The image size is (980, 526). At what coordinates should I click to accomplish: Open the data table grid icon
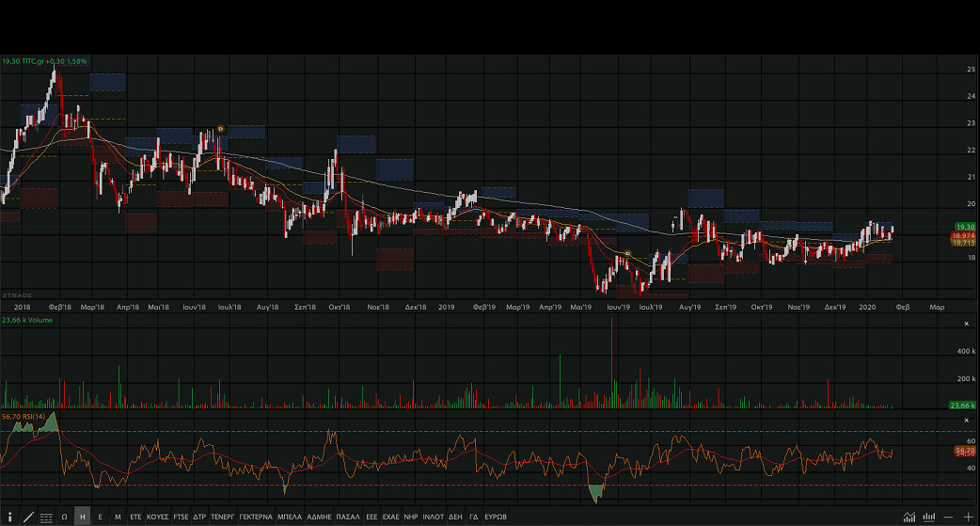coord(46,517)
